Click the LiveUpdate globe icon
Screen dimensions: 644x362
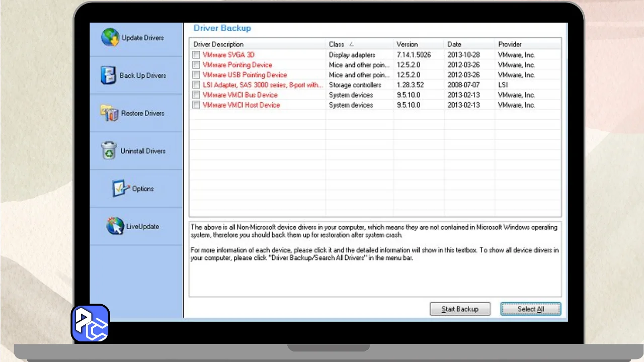click(115, 226)
